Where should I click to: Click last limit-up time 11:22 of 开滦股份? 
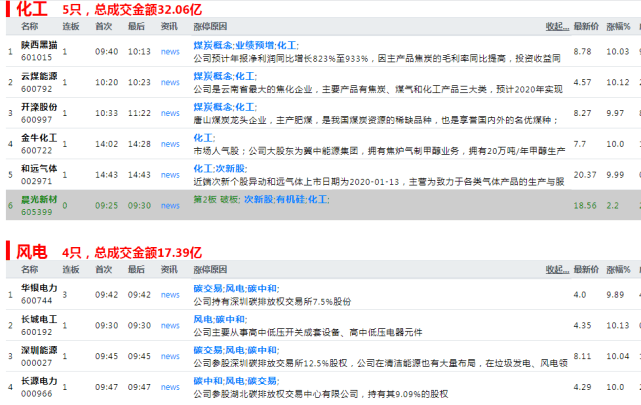(139, 113)
